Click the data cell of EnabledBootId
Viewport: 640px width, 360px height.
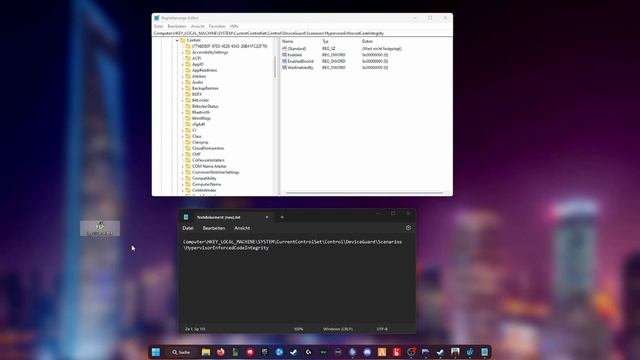[375, 61]
